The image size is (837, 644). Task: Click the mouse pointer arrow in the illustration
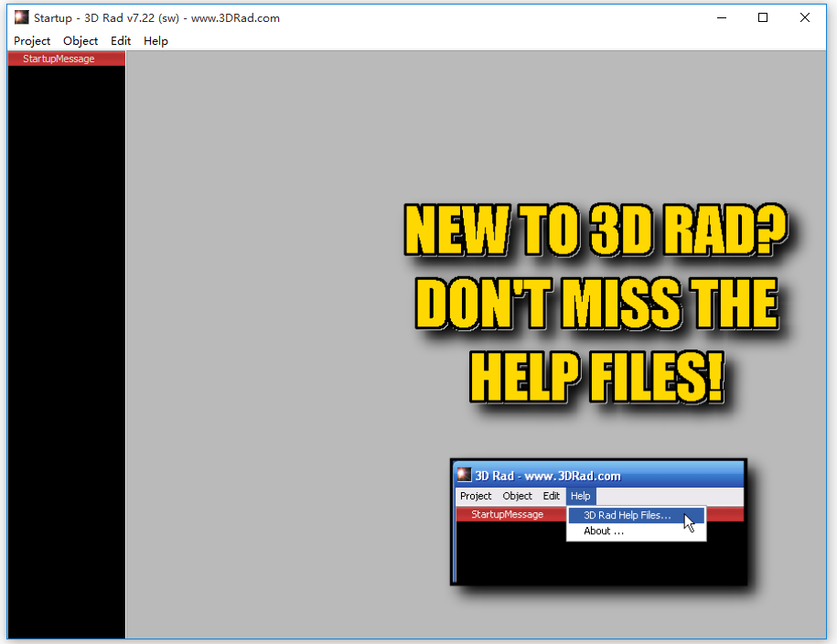(689, 522)
